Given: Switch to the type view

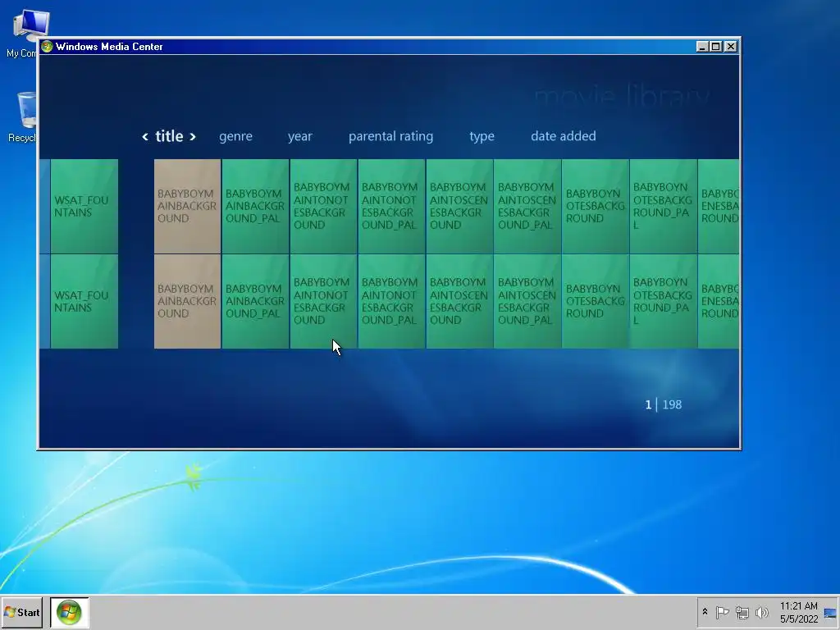Looking at the screenshot, I should coord(482,136).
